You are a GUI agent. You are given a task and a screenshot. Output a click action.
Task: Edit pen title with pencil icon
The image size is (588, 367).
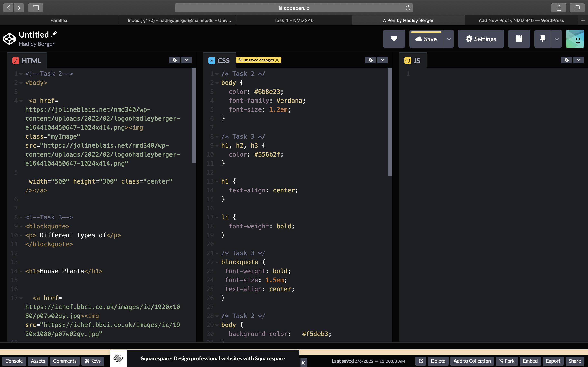(x=54, y=34)
